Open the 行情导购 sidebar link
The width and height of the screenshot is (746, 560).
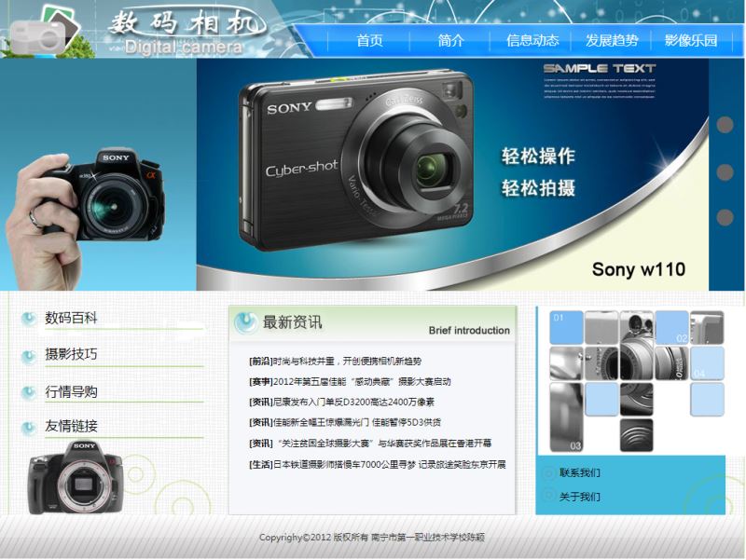(71, 391)
